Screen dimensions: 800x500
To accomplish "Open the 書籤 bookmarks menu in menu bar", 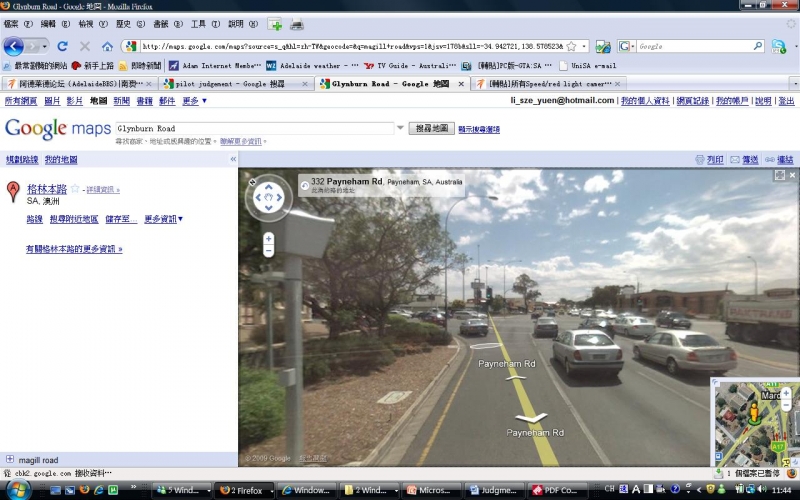I will (x=160, y=24).
